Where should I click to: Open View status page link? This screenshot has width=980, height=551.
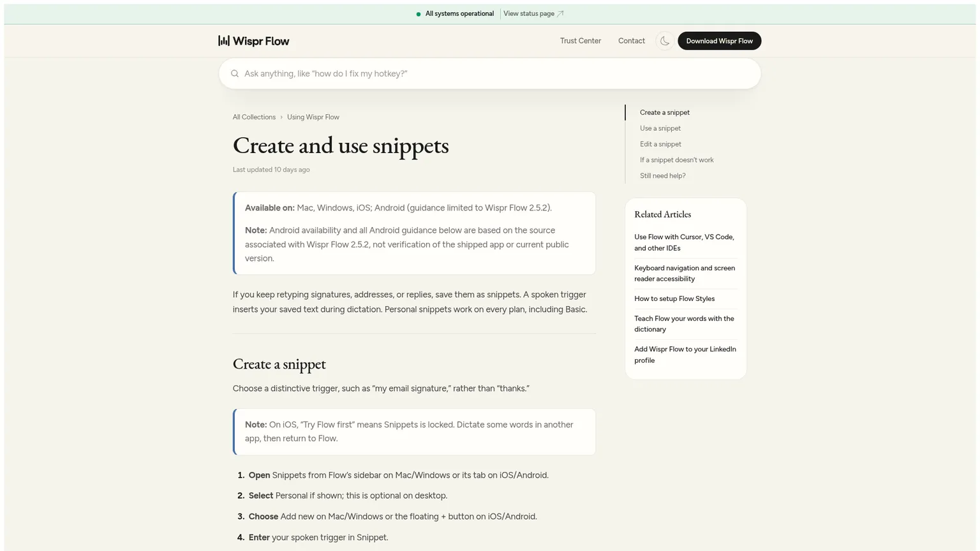click(528, 13)
